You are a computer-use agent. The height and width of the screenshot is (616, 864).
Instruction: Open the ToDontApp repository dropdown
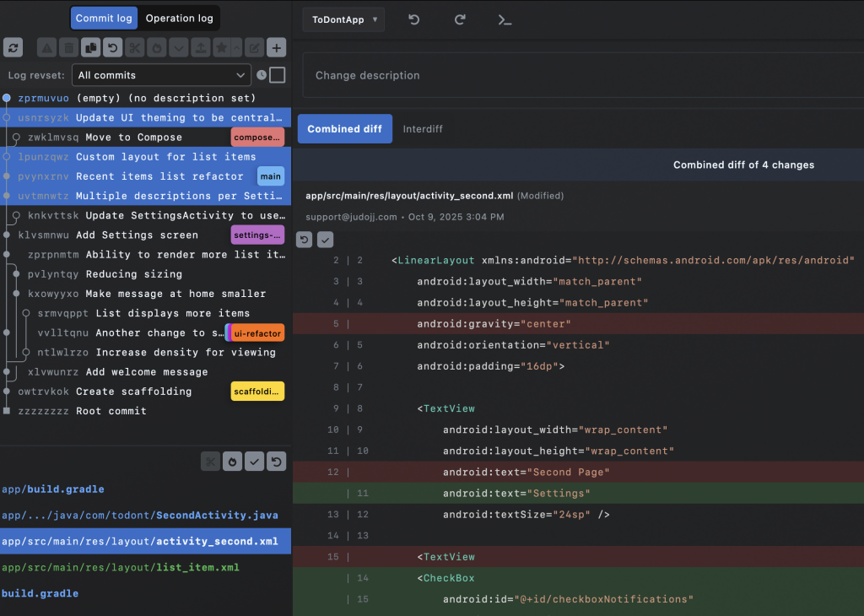coord(343,19)
